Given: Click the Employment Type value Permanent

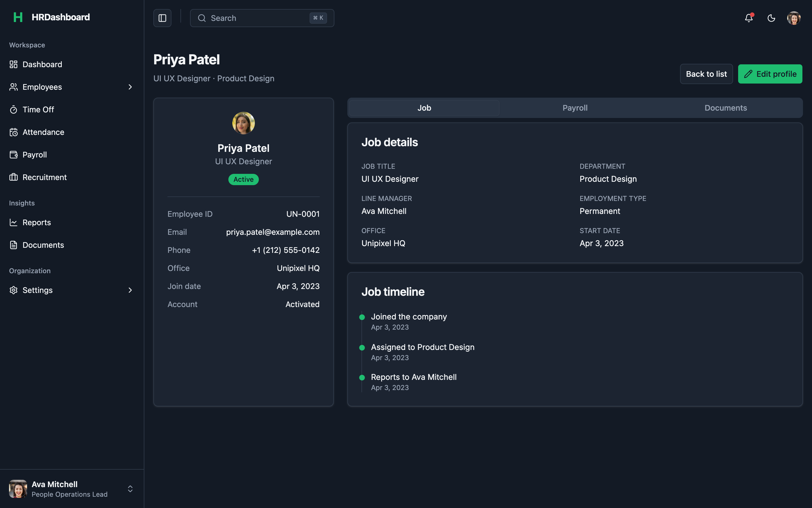Looking at the screenshot, I should pos(600,211).
